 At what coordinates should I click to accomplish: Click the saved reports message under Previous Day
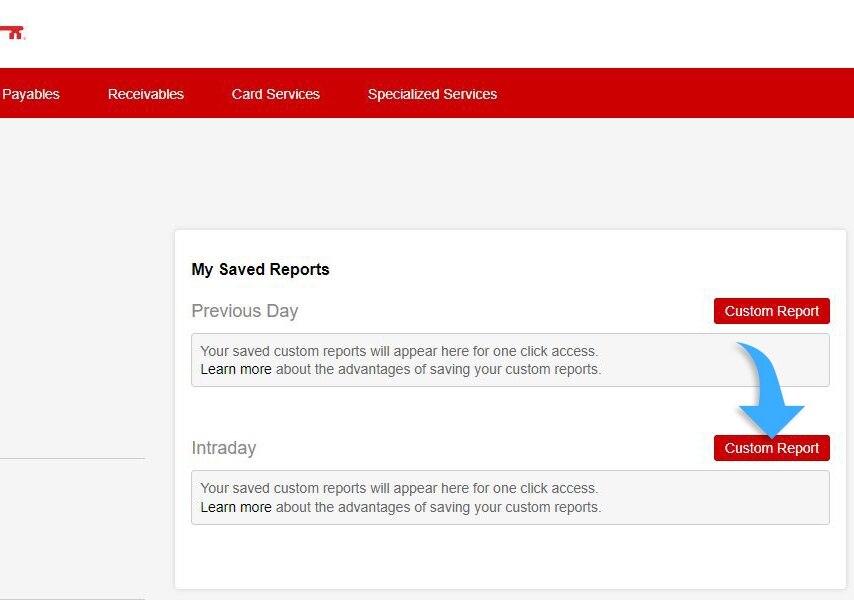(x=398, y=352)
